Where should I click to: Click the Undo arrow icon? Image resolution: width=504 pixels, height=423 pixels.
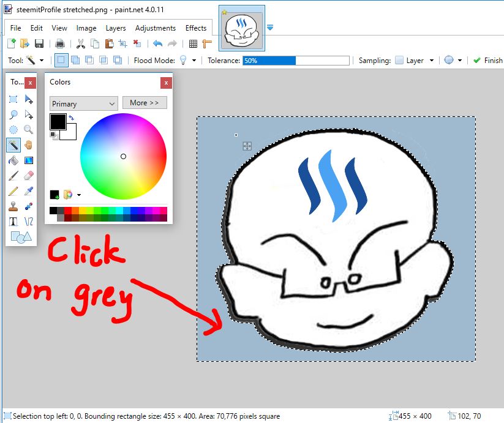pyautogui.click(x=157, y=43)
